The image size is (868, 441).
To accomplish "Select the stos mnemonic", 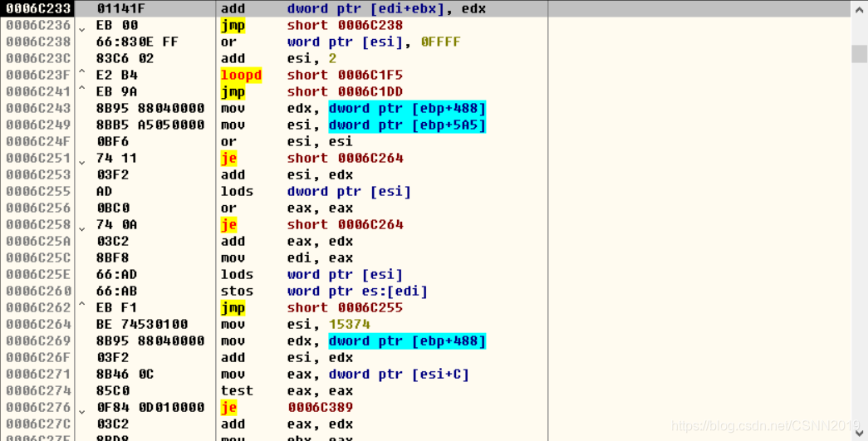I will pos(237,291).
